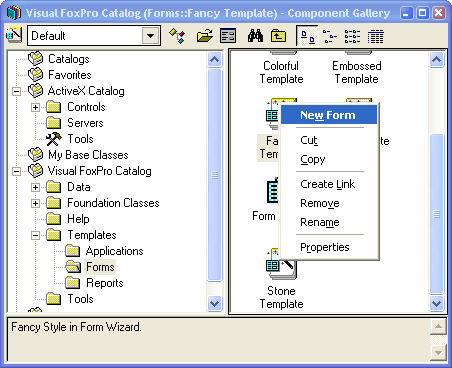
Task: Click items pane vertical scrollbar thumb
Action: click(x=436, y=214)
